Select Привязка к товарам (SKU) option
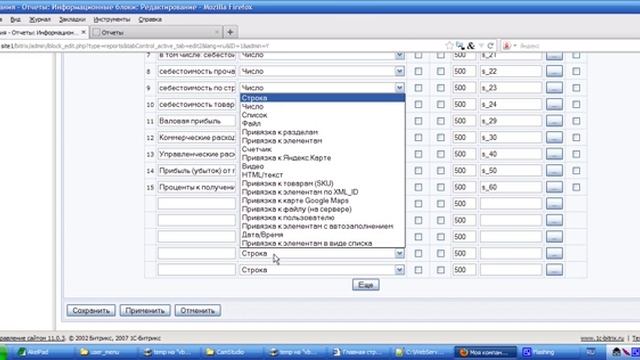Screen dimensions: 640x360 [322, 184]
